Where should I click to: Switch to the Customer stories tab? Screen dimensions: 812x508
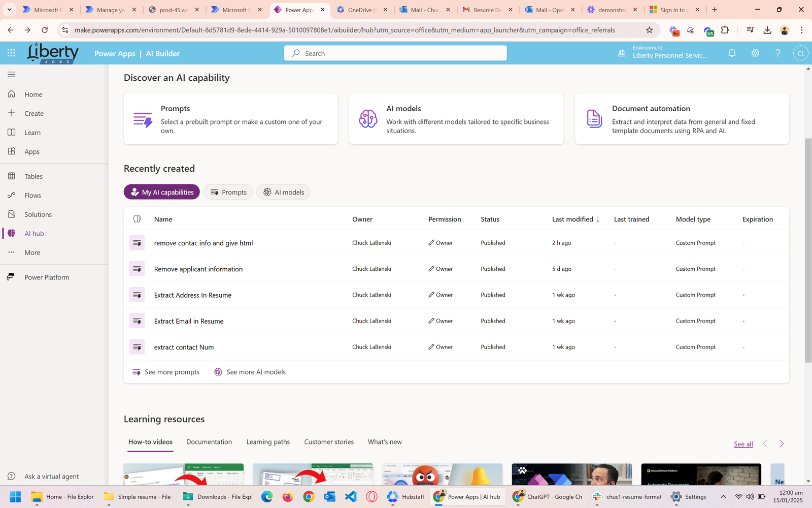(329, 442)
